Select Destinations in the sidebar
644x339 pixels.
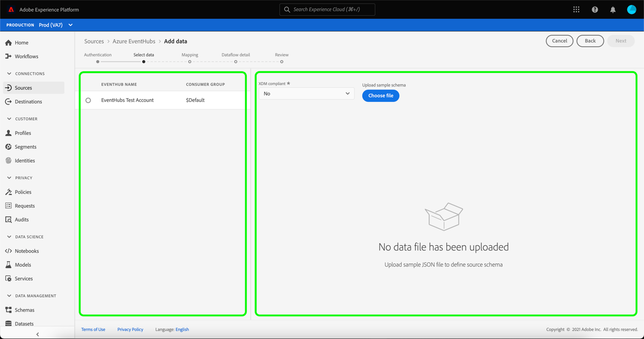pos(27,101)
